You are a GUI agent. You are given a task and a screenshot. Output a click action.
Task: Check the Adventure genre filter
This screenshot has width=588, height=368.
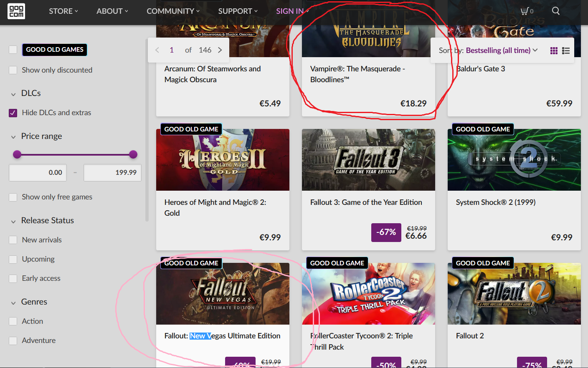(13, 340)
